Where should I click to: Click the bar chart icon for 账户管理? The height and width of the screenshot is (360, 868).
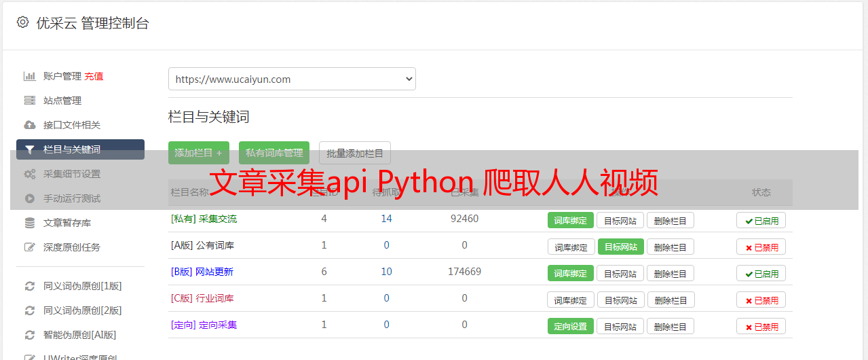tap(29, 76)
